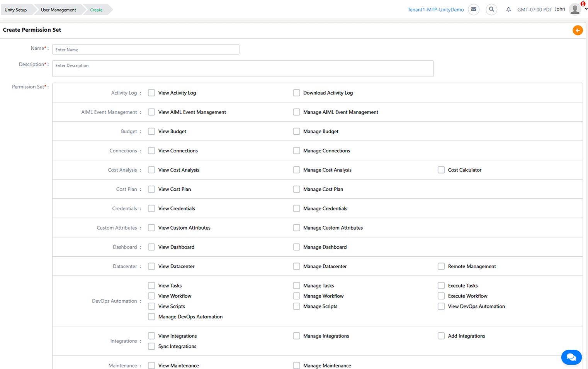588x369 pixels.
Task: Click into the Enter Description text area
Action: pos(243,69)
